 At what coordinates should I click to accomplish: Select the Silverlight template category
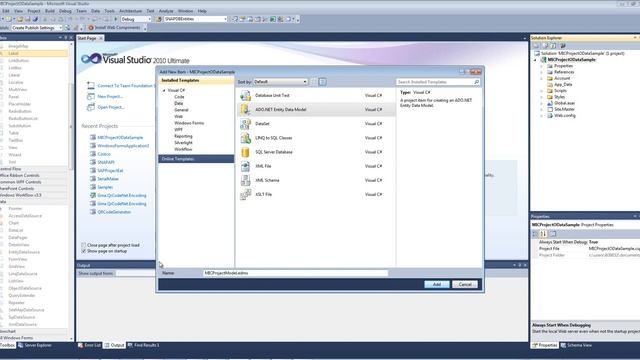tap(183, 143)
